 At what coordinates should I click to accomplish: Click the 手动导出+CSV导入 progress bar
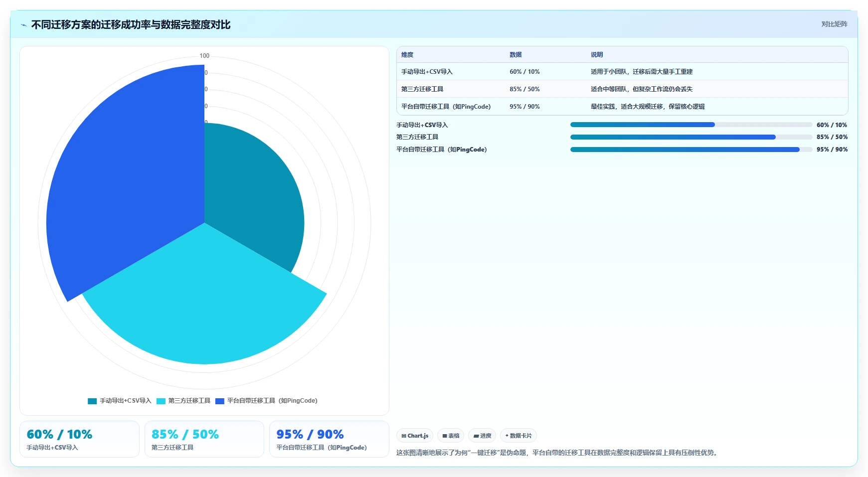[691, 125]
